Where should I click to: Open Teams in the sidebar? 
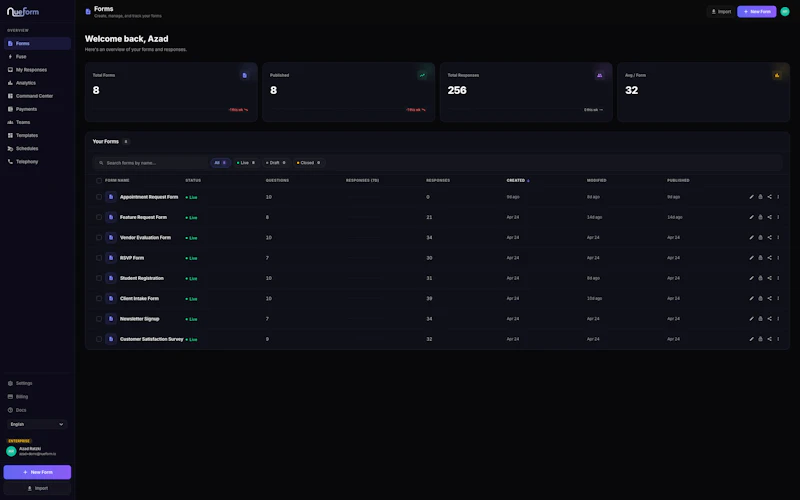point(37,122)
